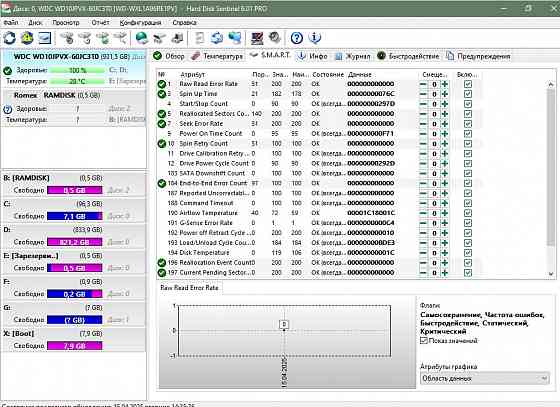
Task: Click the blue sync arrows toolbar icon
Action: coord(217,38)
